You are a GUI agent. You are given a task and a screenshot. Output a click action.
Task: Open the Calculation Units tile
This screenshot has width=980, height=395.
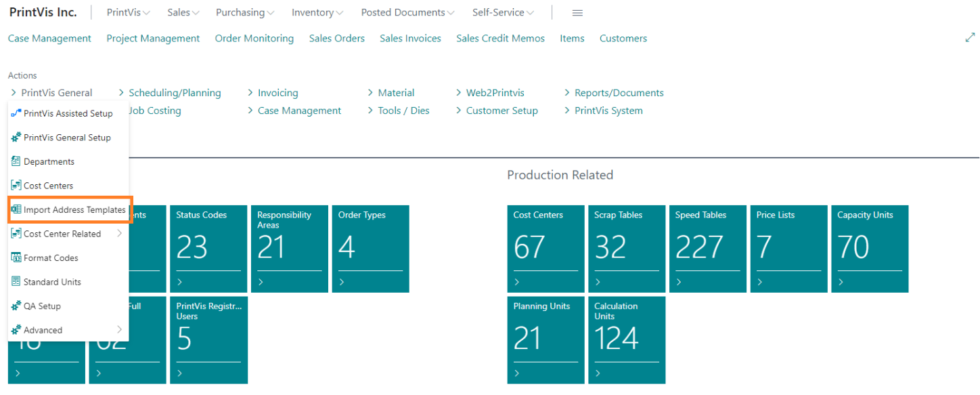(x=627, y=340)
